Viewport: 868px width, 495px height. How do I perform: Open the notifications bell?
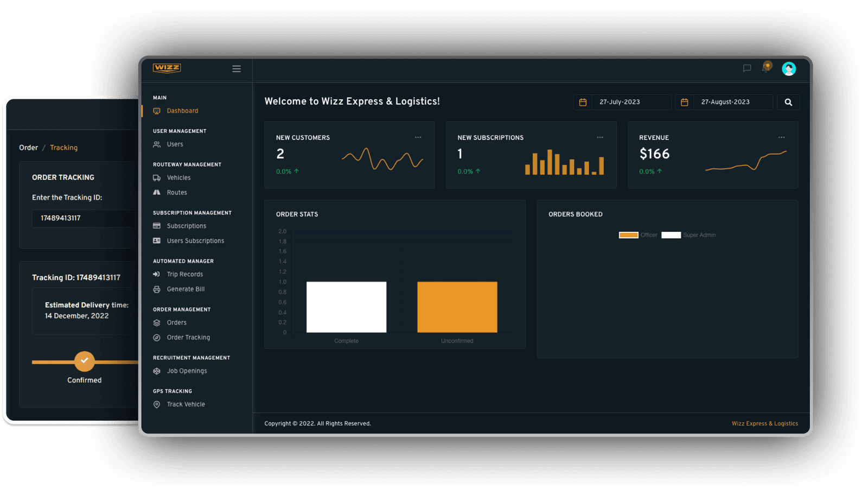(x=767, y=67)
